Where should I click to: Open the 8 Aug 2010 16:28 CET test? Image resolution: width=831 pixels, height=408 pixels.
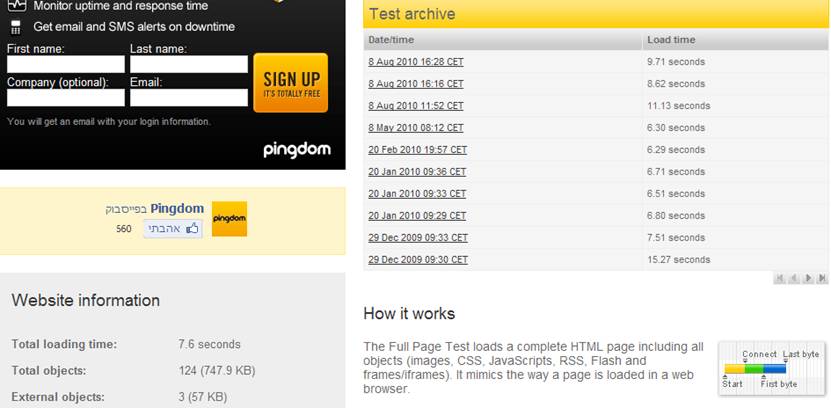(416, 62)
